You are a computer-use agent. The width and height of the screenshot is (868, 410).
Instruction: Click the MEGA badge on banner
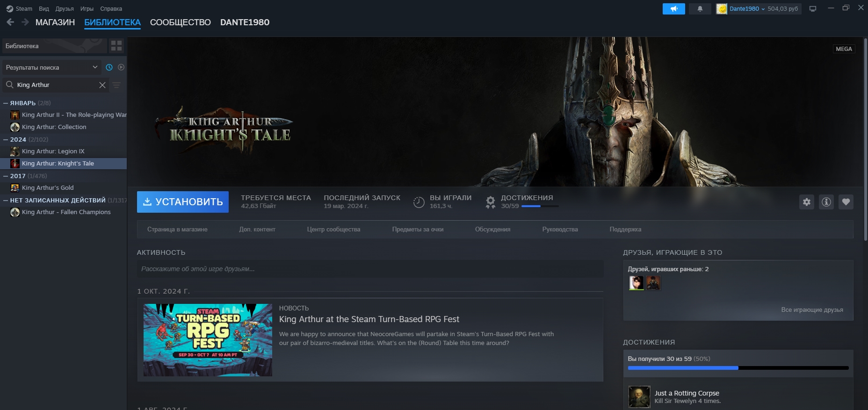coord(844,49)
